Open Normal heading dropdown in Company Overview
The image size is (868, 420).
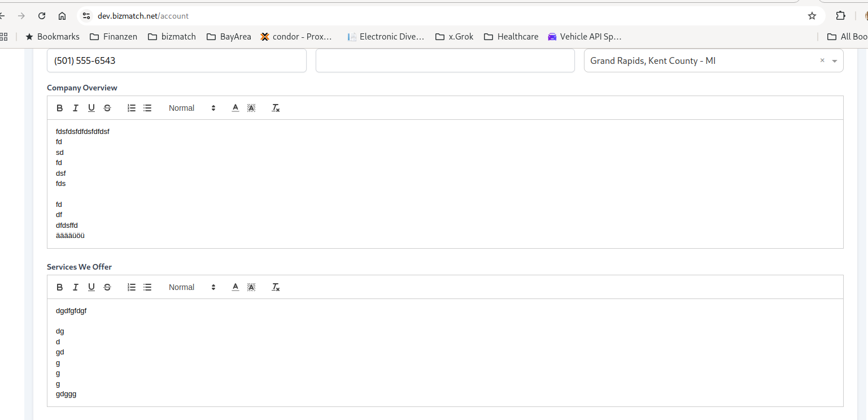pyautogui.click(x=192, y=108)
